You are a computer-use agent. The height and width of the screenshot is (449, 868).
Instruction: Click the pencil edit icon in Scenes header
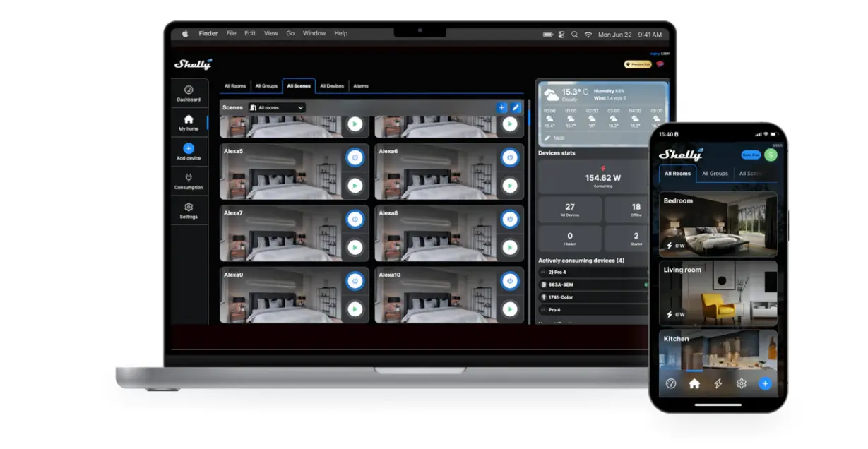516,107
